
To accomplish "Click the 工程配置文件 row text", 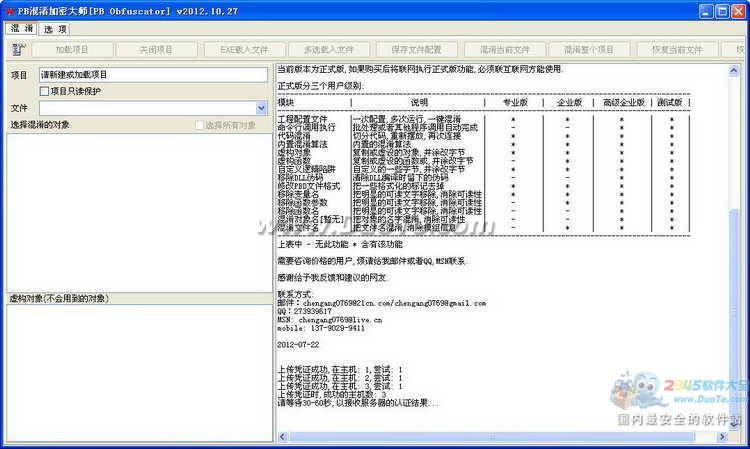I will 302,119.
